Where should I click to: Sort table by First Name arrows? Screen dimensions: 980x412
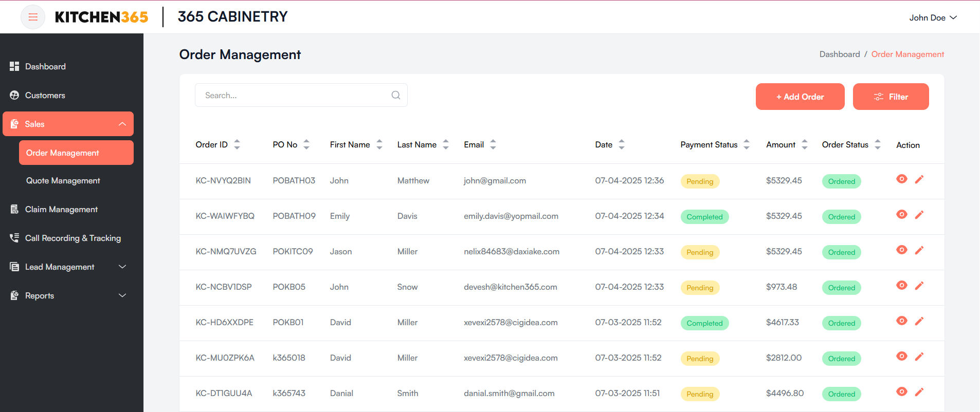coord(379,144)
